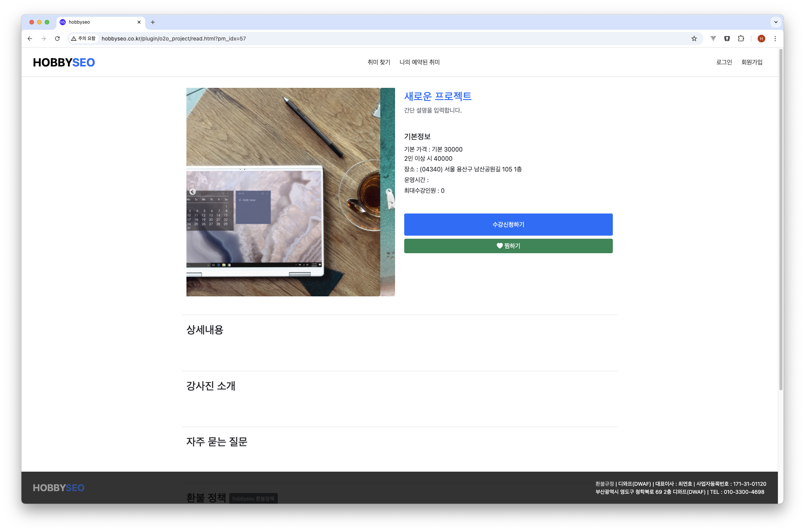The height and width of the screenshot is (532, 805).
Task: Click the '수강신청하기' button
Action: [509, 225]
